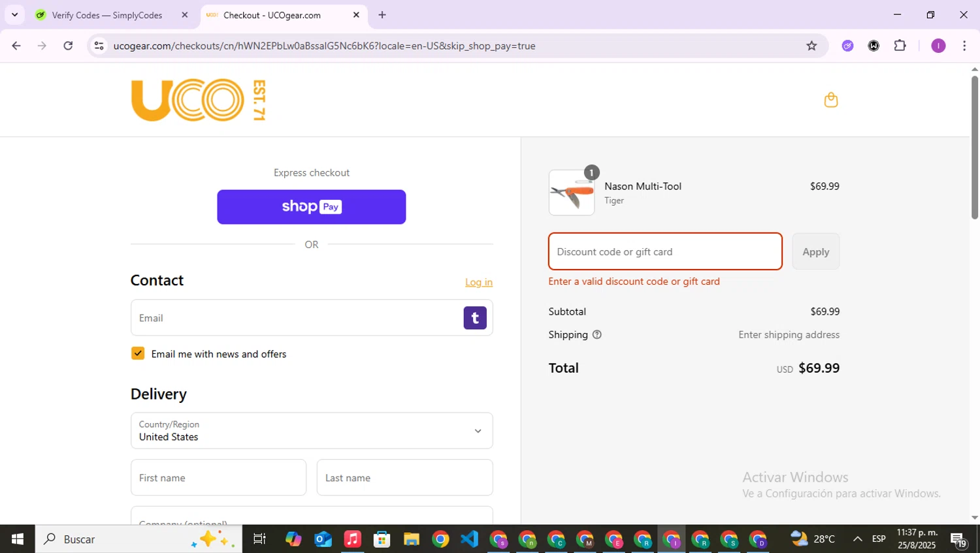Open the notification center icon

point(959,540)
